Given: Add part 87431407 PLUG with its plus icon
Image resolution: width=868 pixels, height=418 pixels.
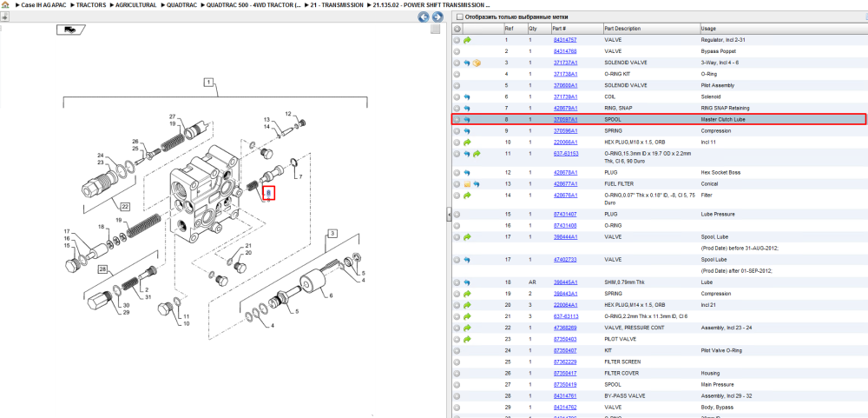Looking at the screenshot, I should click(x=457, y=214).
